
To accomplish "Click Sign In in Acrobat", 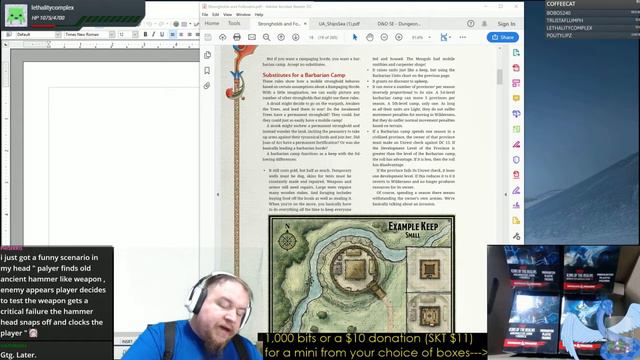I will click(506, 24).
